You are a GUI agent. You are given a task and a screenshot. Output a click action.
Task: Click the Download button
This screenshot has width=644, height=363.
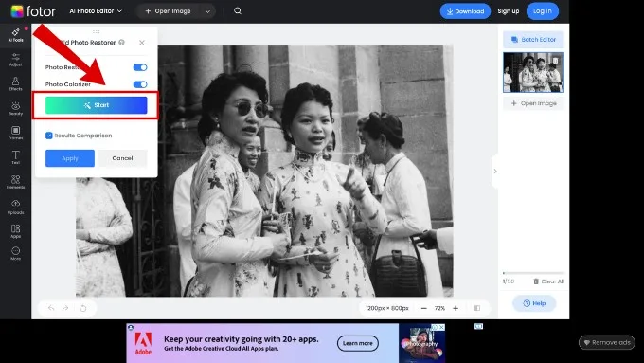click(x=465, y=11)
